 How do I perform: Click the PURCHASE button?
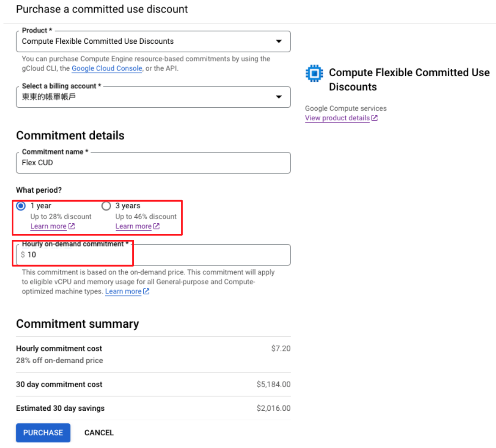[43, 432]
